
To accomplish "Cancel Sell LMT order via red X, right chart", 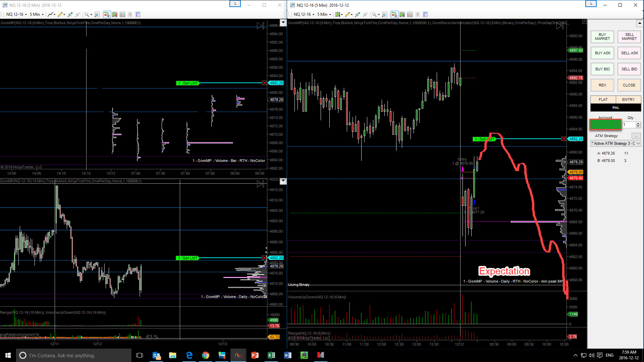I will click(x=564, y=139).
